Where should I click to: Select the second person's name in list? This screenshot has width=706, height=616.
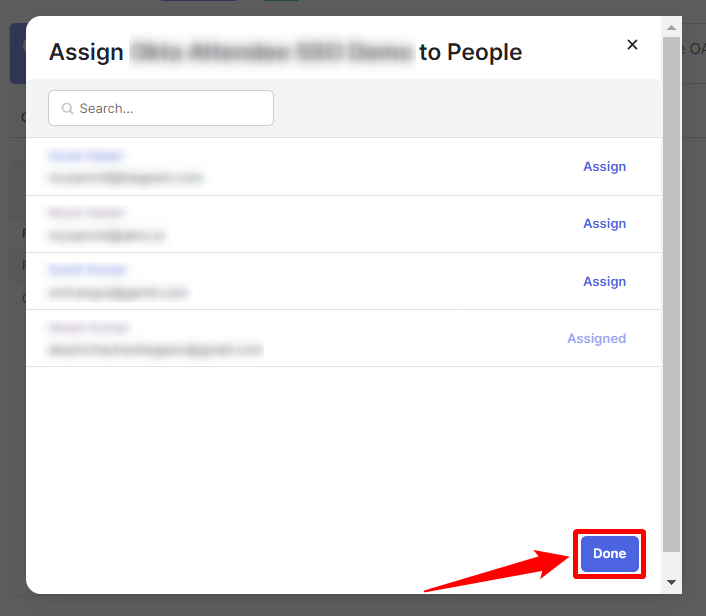87,213
